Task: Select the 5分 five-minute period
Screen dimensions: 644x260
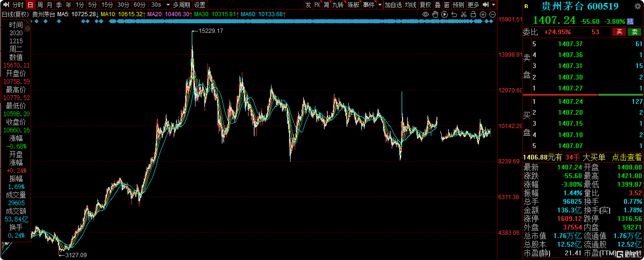Action: pos(93,5)
